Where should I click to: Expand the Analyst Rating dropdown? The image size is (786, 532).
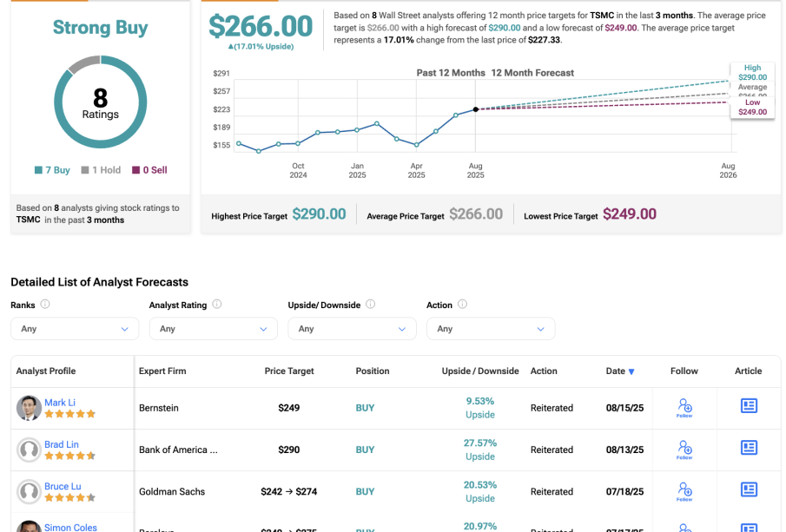214,329
